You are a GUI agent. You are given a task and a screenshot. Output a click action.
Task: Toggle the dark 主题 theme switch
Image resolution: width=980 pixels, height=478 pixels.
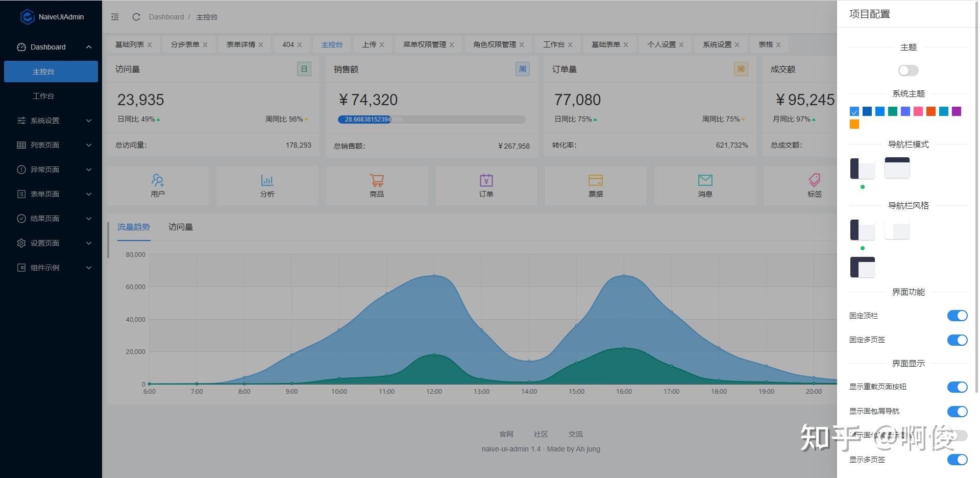pyautogui.click(x=909, y=70)
